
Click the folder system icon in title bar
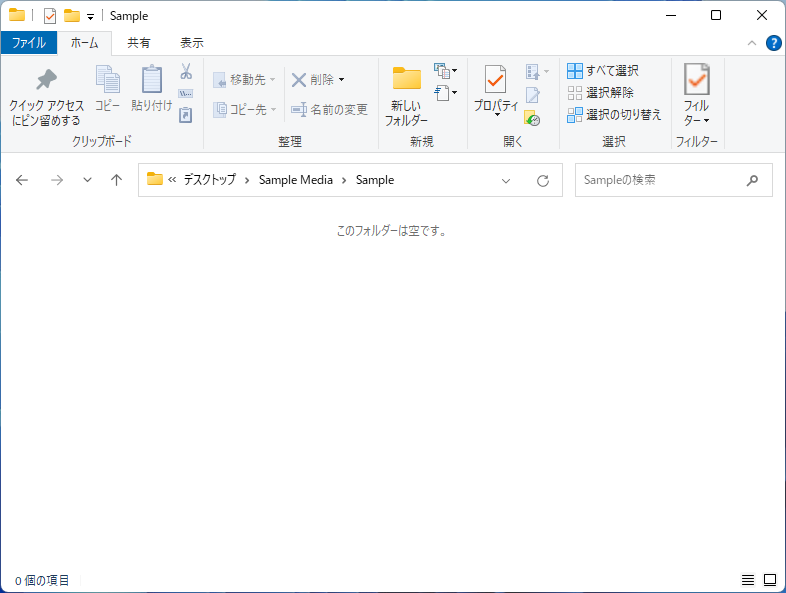(x=17, y=15)
